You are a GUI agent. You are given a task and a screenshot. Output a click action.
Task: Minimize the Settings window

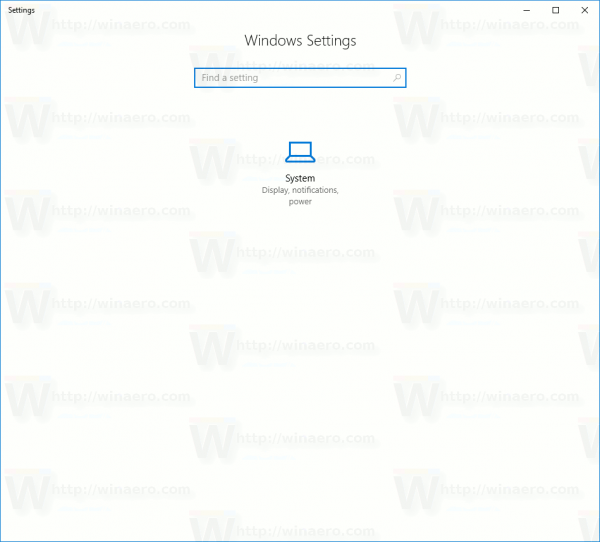coord(527,10)
